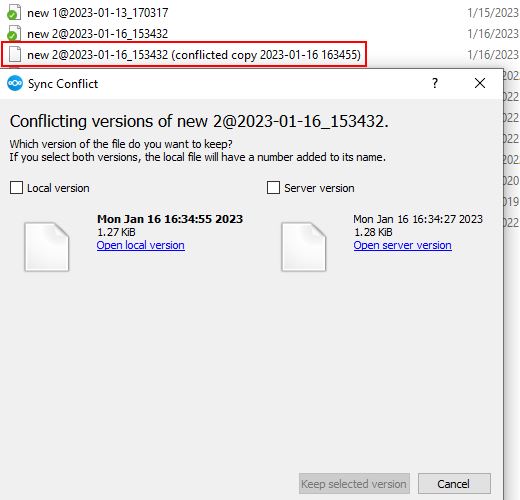
Task: Click the Keep selected version button
Action: pyautogui.click(x=354, y=484)
